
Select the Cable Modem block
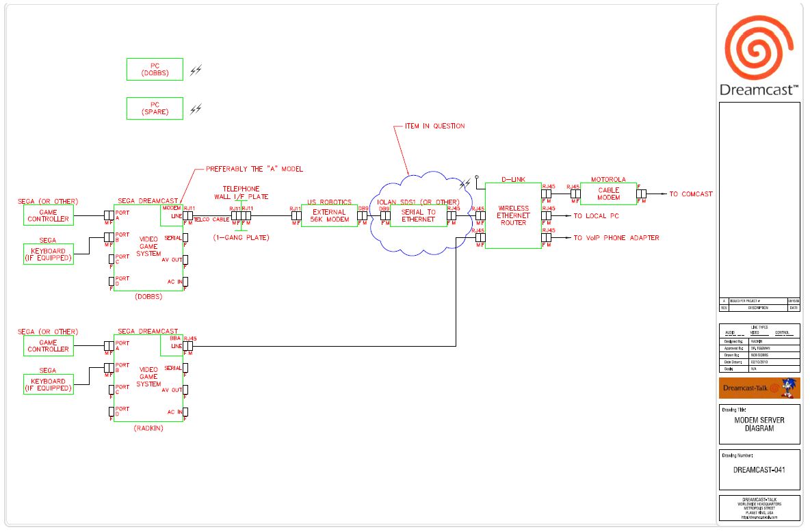(x=609, y=194)
